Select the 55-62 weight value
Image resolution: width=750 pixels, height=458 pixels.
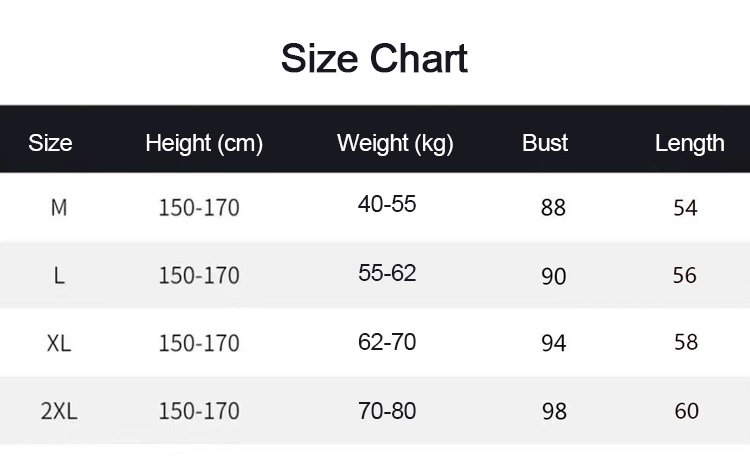[x=387, y=273]
